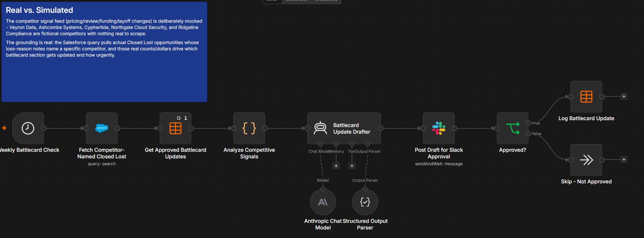Select the Structured Output Parser node
The width and height of the screenshot is (644, 238).
point(365,202)
